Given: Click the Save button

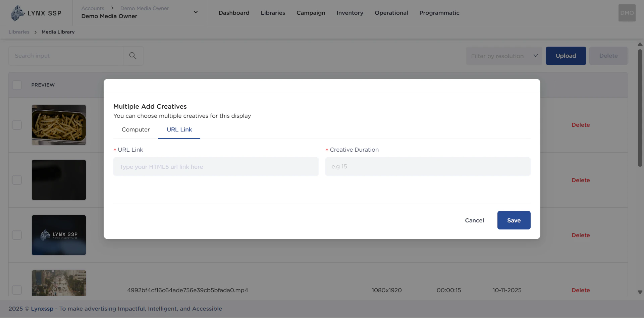Looking at the screenshot, I should click(x=514, y=220).
